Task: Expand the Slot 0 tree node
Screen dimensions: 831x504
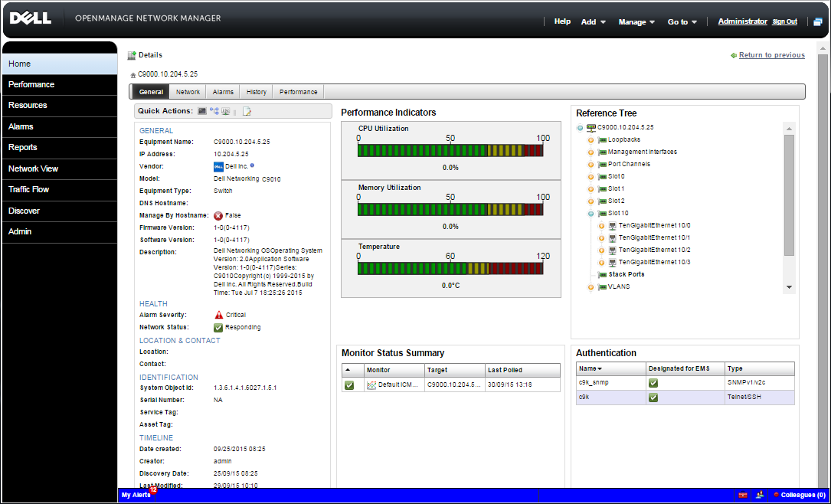Action: click(591, 177)
